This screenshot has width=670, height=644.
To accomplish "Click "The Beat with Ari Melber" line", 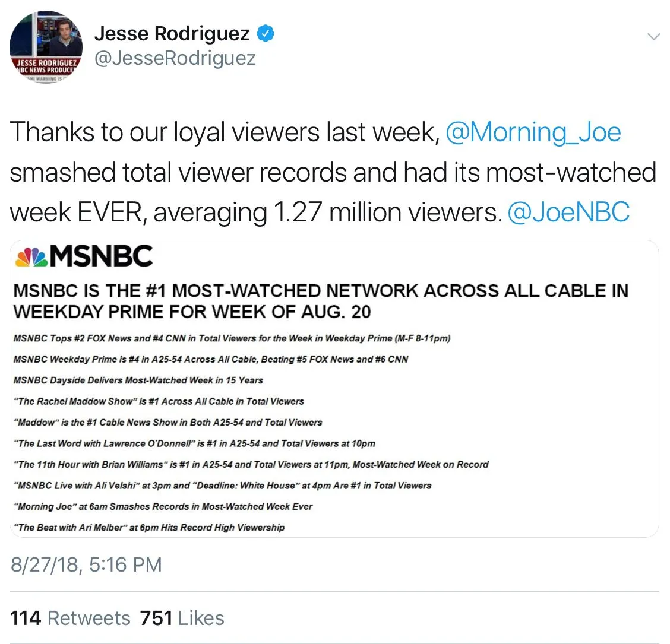I will click(148, 527).
